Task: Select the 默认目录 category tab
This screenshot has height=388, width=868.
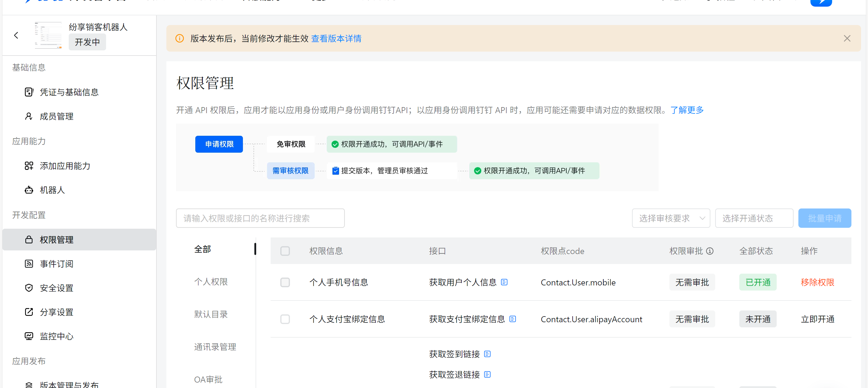Action: click(x=211, y=314)
